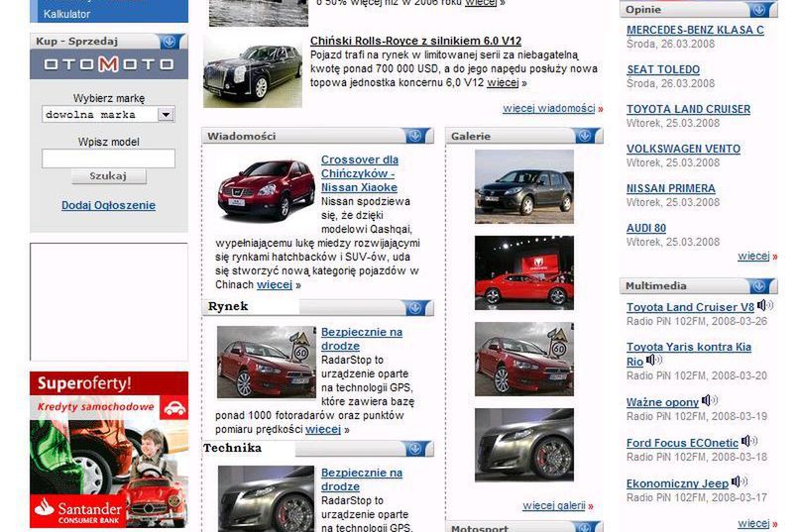The height and width of the screenshot is (532, 799).
Task: Click speaker icon beside Ekonomiczny Jeep
Action: [740, 481]
